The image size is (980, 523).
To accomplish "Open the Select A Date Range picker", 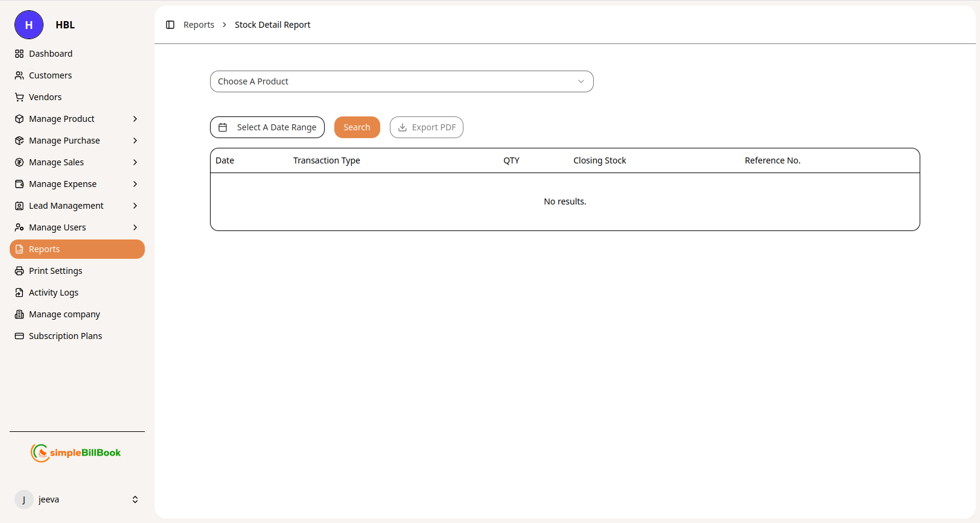I will (x=267, y=127).
